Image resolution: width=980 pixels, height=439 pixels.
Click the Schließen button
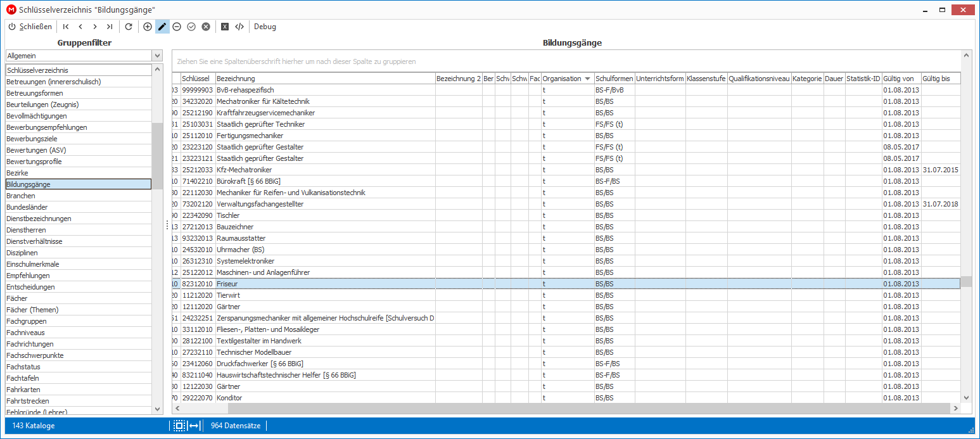(x=30, y=27)
